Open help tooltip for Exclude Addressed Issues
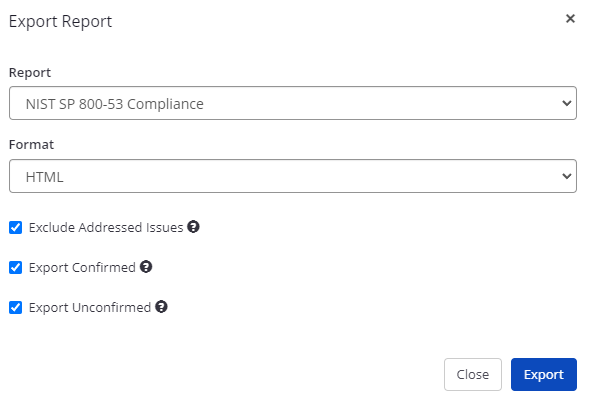This screenshot has width=589, height=402. (193, 227)
